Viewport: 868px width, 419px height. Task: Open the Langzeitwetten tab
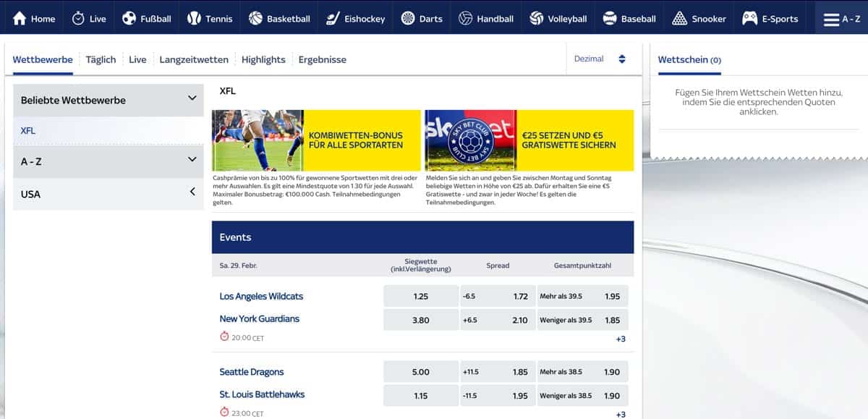point(194,59)
